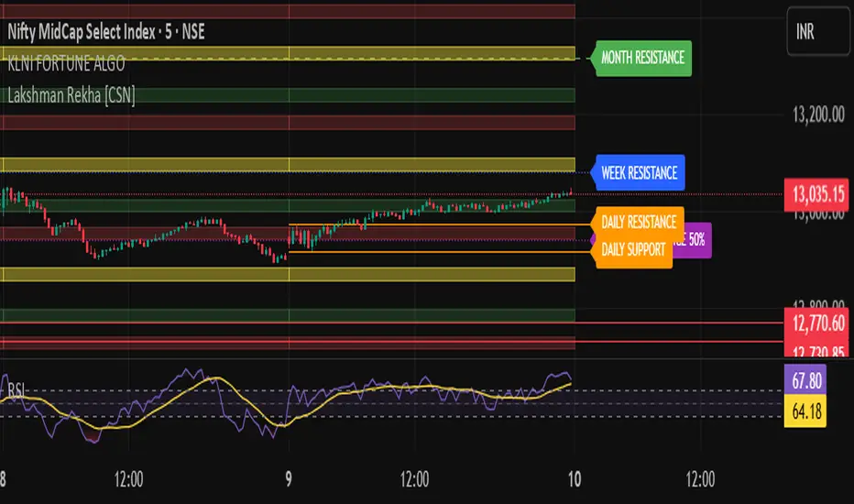This screenshot has width=854, height=504.
Task: Click the 13,035.15 current price tag
Action: click(816, 194)
